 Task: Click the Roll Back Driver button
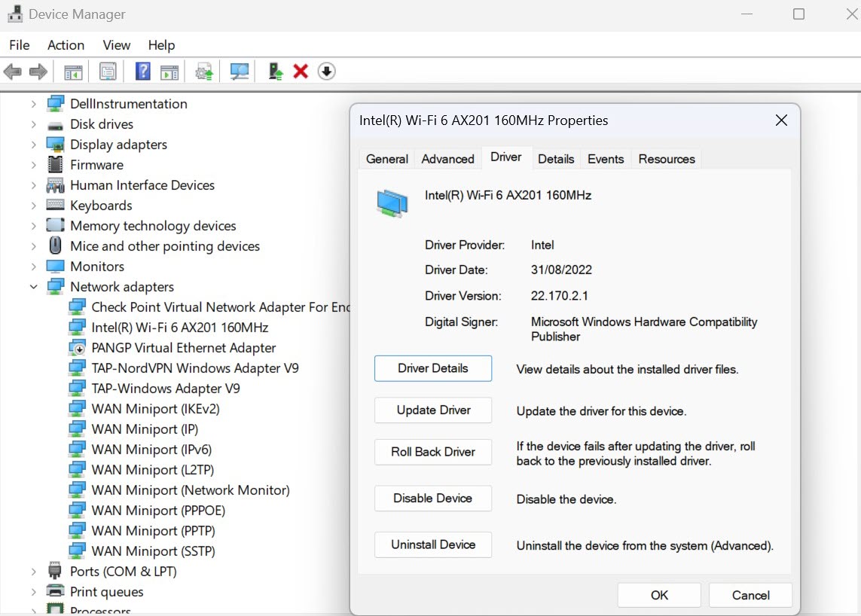(432, 452)
